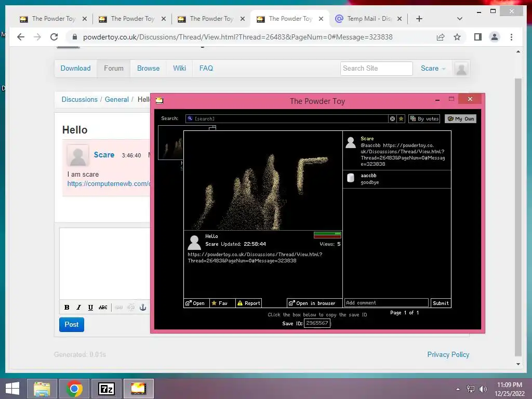Open 7-Zip from the taskbar
This screenshot has height=399, width=532.
pos(107,389)
